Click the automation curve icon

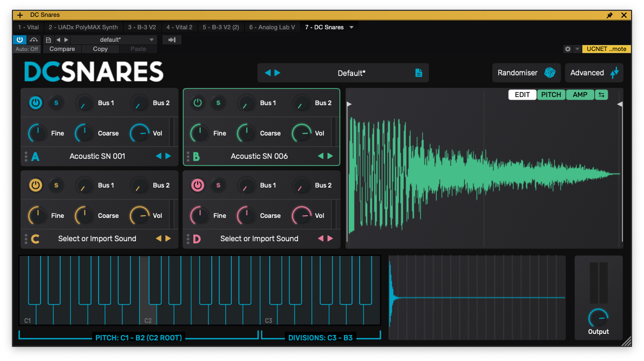click(34, 40)
